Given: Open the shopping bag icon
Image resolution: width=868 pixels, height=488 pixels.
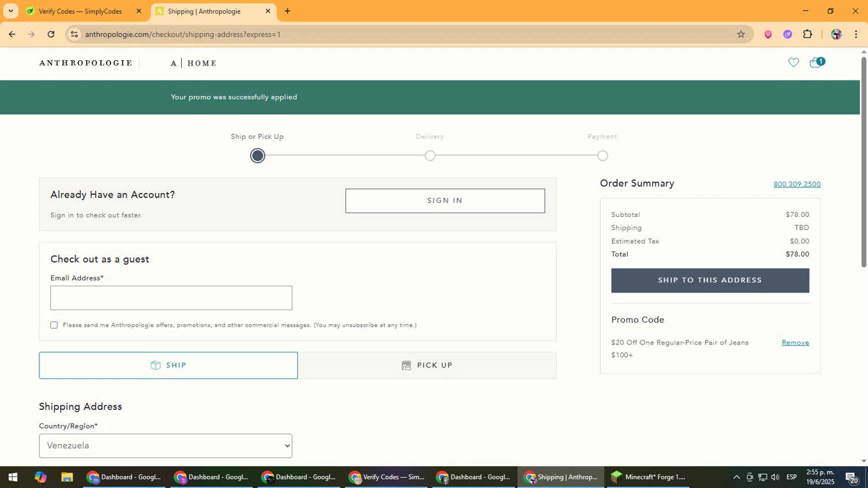Looking at the screenshot, I should coord(816,62).
